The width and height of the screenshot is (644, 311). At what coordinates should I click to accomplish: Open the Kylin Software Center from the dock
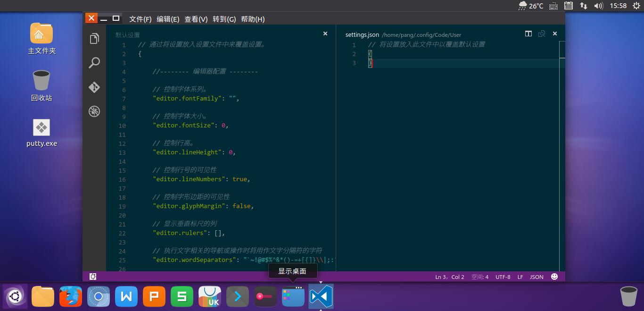tap(209, 296)
